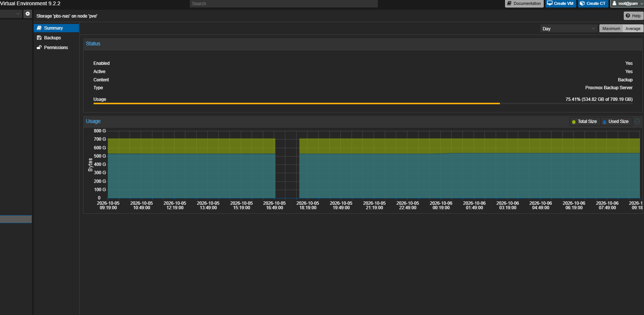Click Create CT button
The width and height of the screenshot is (644, 315).
pyautogui.click(x=593, y=3)
